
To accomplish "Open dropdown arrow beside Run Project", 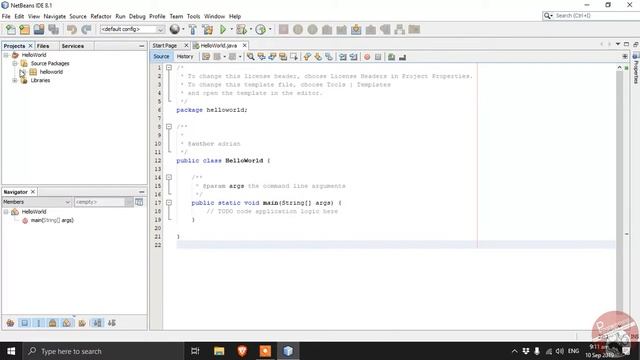I will tap(231, 29).
